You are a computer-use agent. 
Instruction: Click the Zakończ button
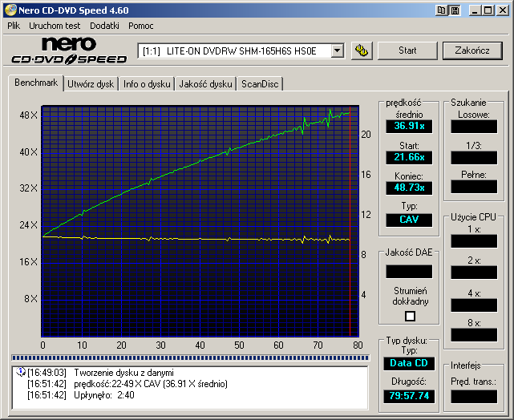[x=472, y=50]
